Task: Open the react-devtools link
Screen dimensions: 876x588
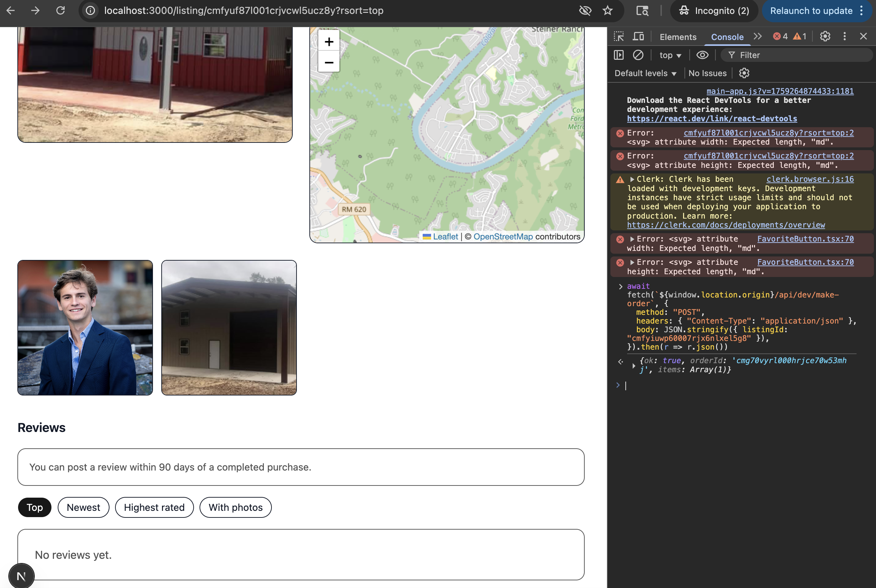Action: (712, 119)
